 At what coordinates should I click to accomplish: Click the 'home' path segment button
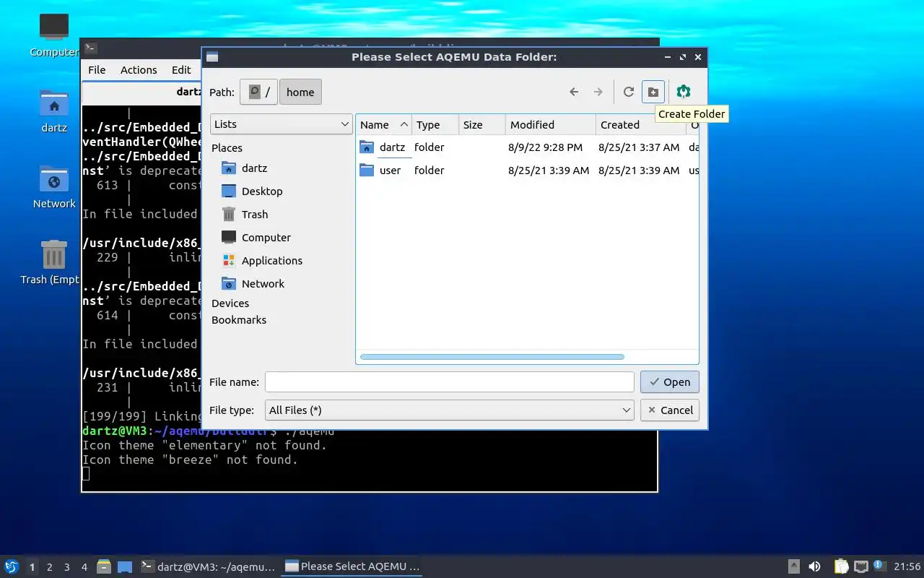[300, 92]
